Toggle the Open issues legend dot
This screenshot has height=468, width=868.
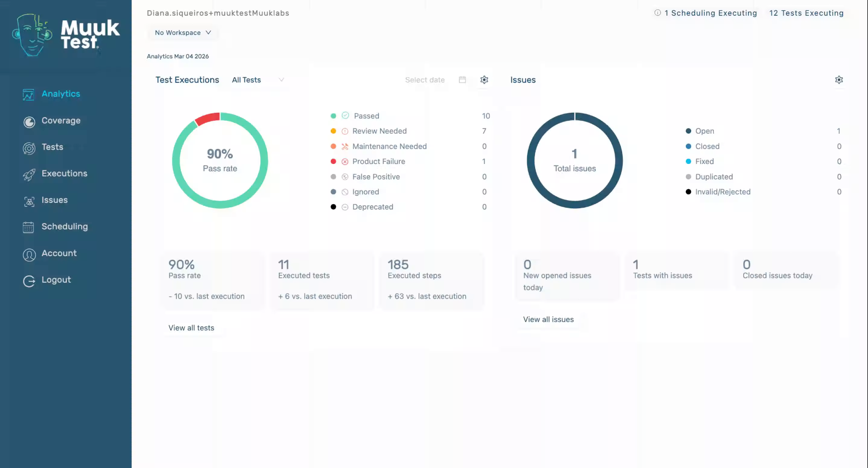[689, 131]
